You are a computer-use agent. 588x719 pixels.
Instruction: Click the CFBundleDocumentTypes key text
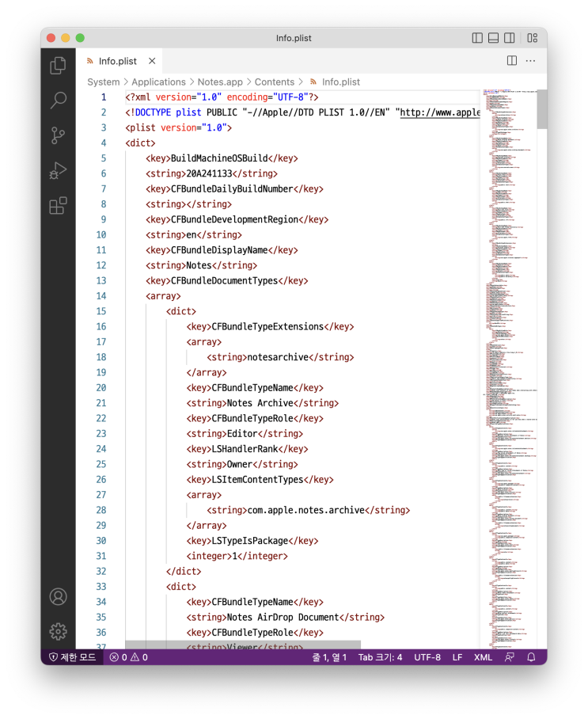(x=224, y=280)
